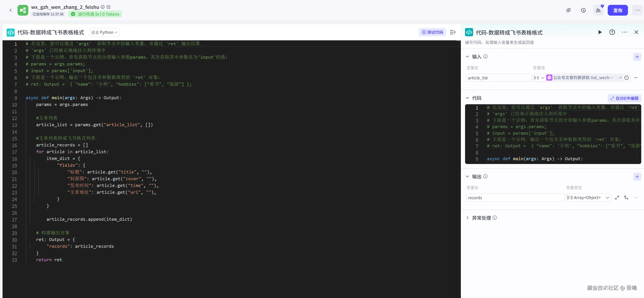Image resolution: width=644 pixels, height=298 pixels.
Task: Click the 发布 publish button
Action: click(x=617, y=10)
